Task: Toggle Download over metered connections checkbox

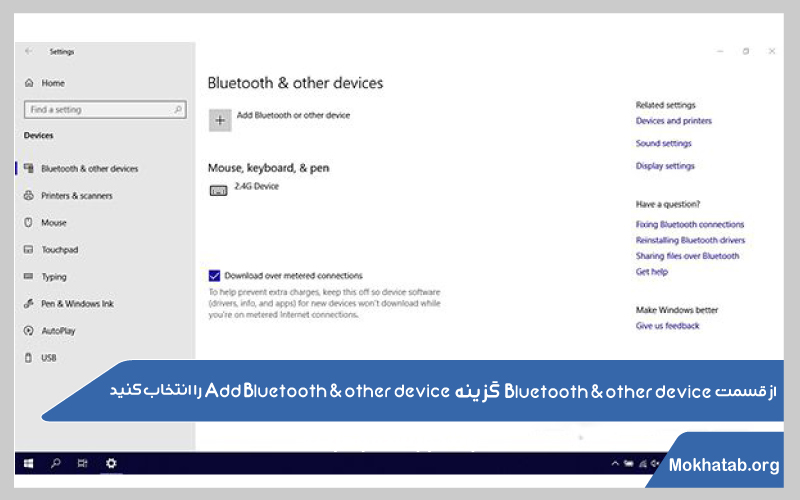Action: click(x=214, y=276)
